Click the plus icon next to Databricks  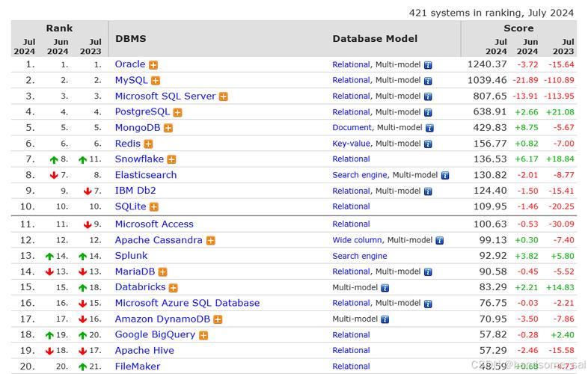pos(173,288)
